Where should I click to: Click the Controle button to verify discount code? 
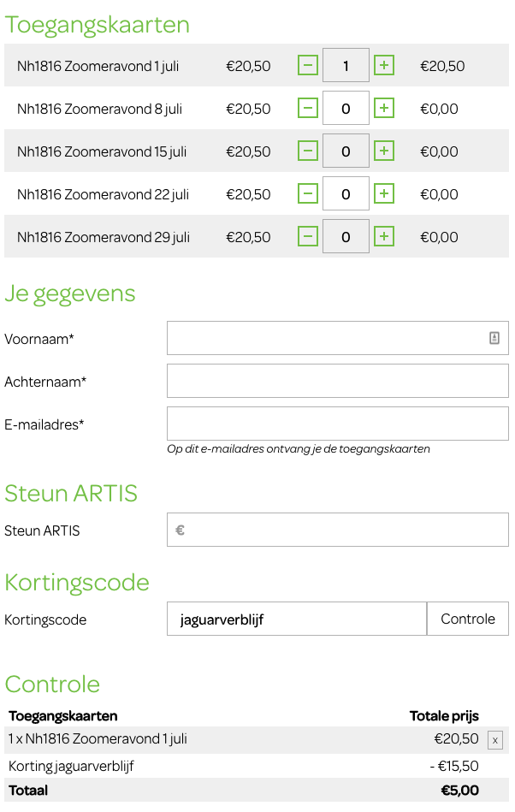pyautogui.click(x=467, y=619)
